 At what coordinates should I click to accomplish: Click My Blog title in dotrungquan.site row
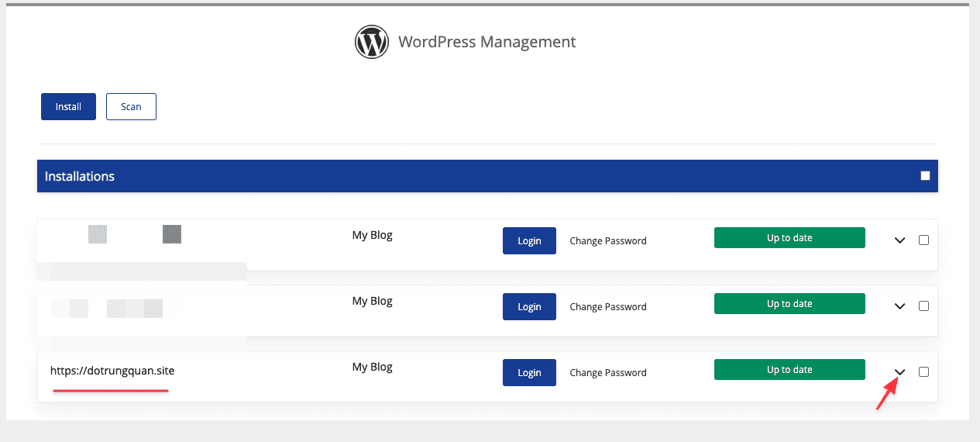[x=373, y=367]
